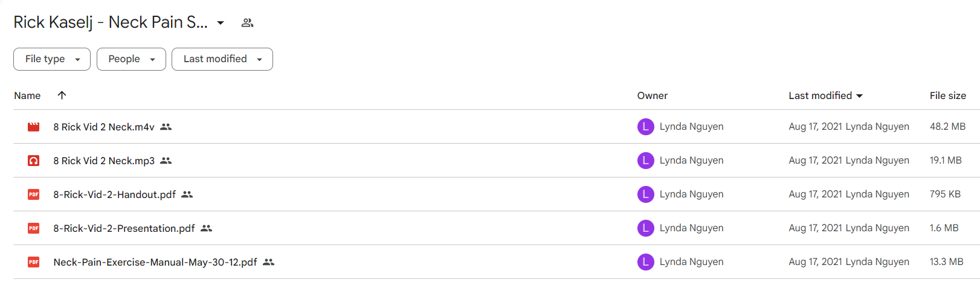
Task: Open the Last modified column sort menu
Action: 825,95
